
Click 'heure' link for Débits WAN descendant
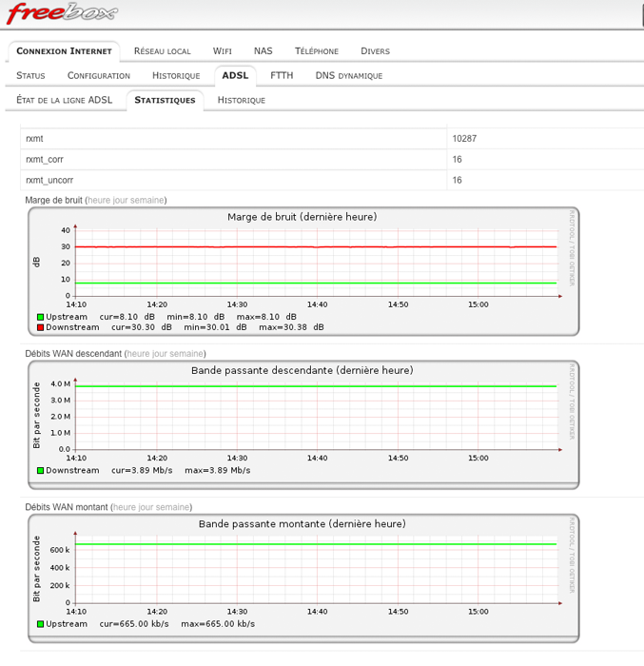click(x=138, y=354)
